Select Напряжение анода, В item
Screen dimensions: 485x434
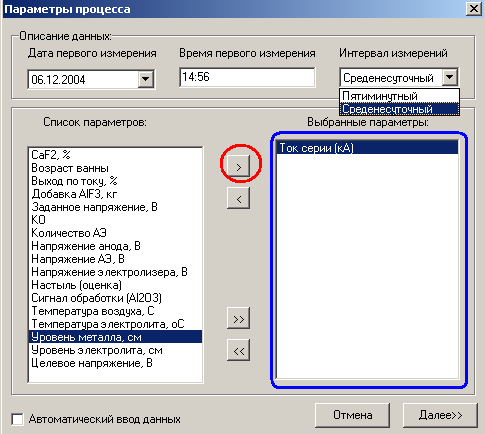coord(115,246)
